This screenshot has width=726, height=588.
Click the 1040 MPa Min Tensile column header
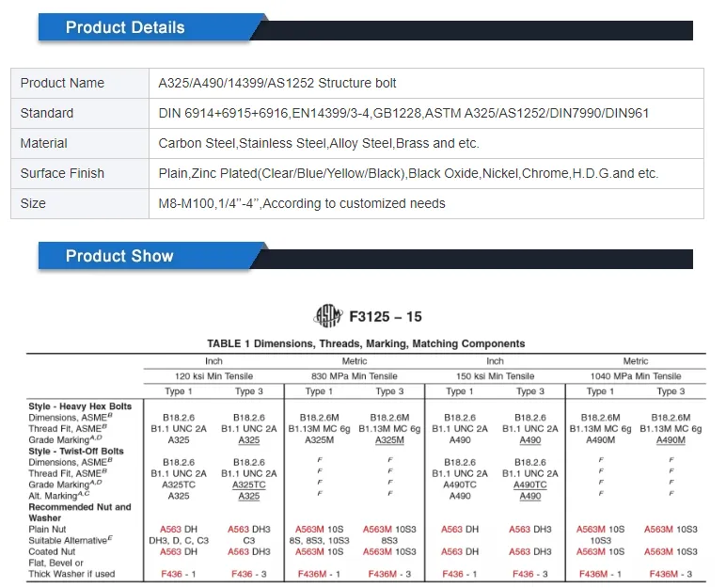click(636, 375)
